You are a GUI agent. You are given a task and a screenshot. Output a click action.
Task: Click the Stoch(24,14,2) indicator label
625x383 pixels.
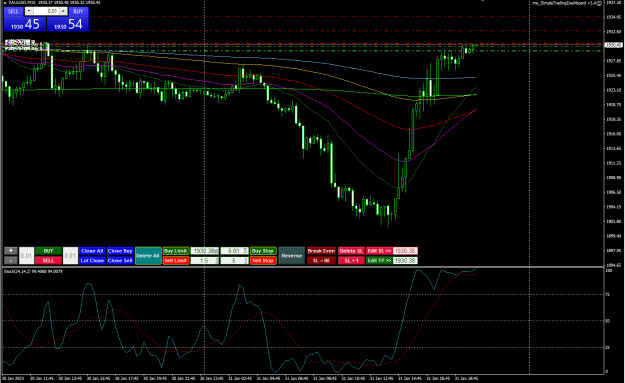(33, 271)
